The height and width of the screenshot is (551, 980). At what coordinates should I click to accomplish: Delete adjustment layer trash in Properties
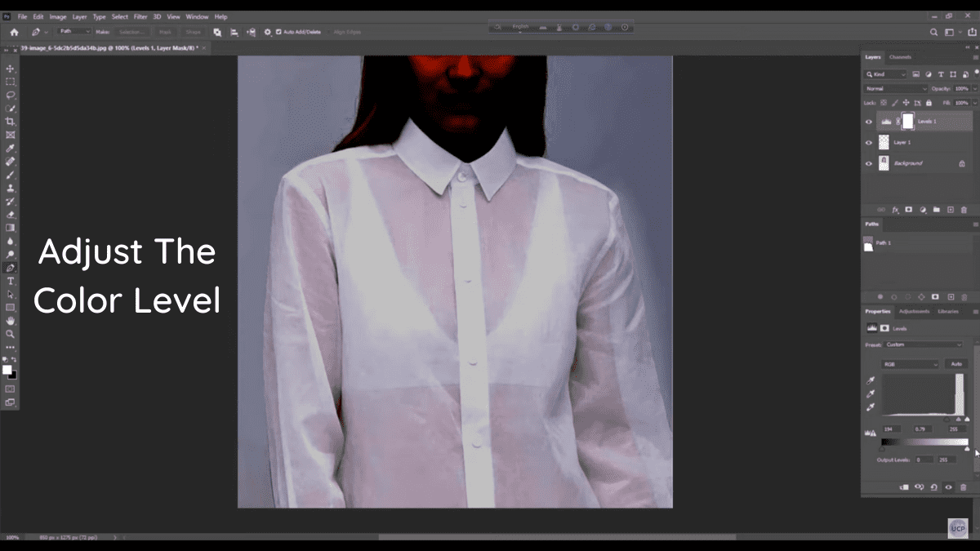pyautogui.click(x=964, y=487)
